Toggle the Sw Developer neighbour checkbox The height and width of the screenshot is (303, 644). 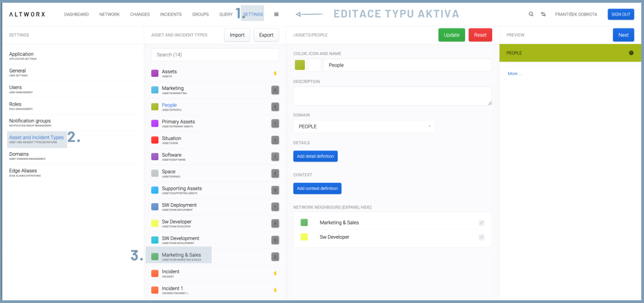click(x=481, y=237)
